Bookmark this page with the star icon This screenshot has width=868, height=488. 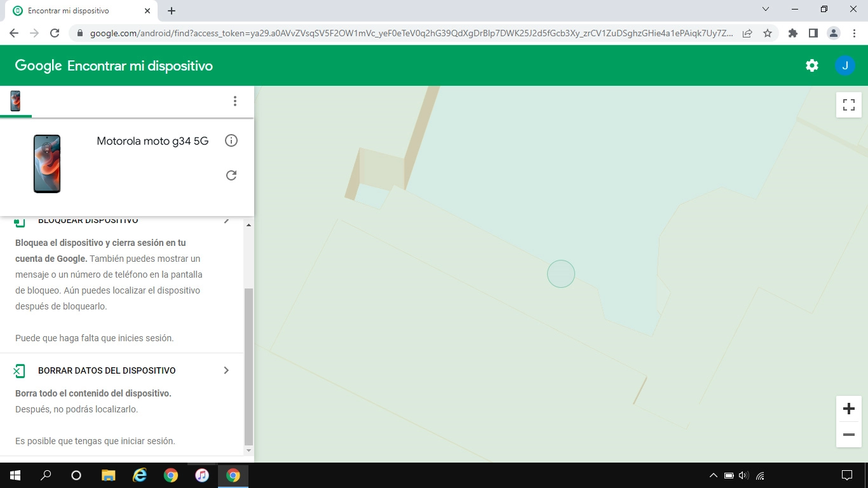pyautogui.click(x=768, y=33)
